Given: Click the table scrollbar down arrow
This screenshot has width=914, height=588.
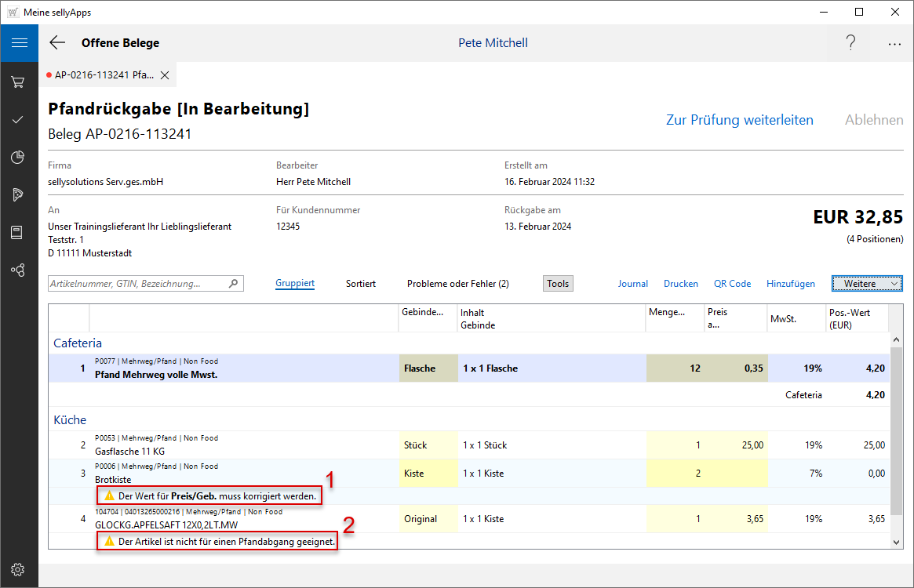Looking at the screenshot, I should [x=897, y=542].
